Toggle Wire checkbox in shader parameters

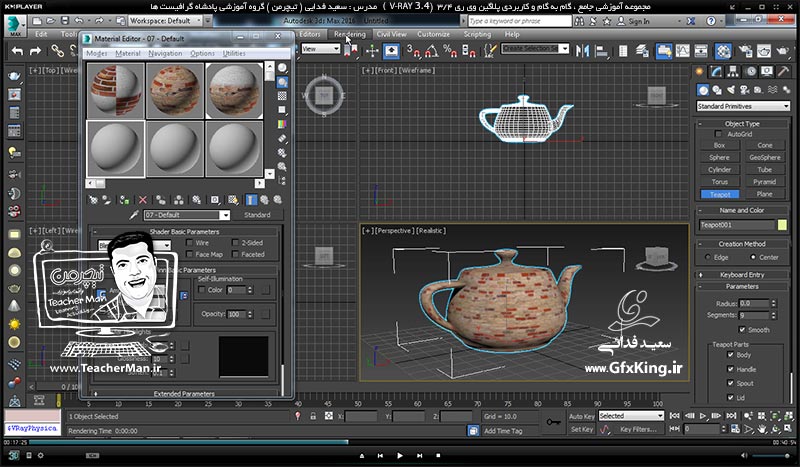click(x=189, y=242)
